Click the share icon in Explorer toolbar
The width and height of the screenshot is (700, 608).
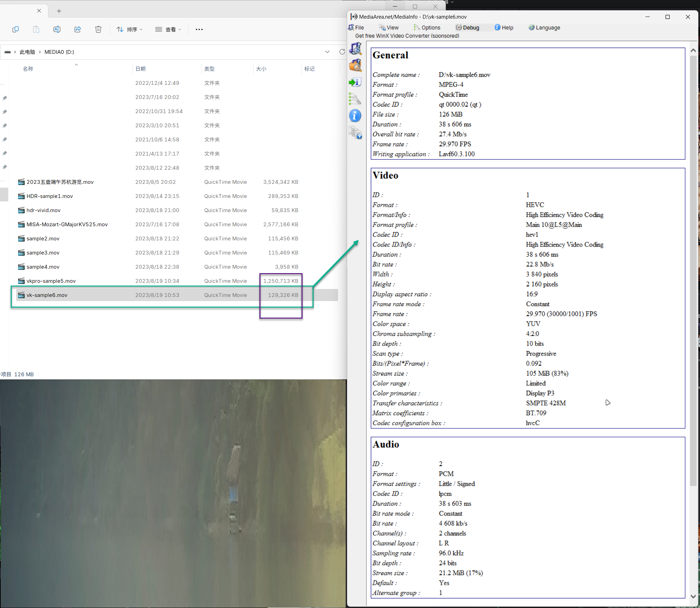coord(78,29)
